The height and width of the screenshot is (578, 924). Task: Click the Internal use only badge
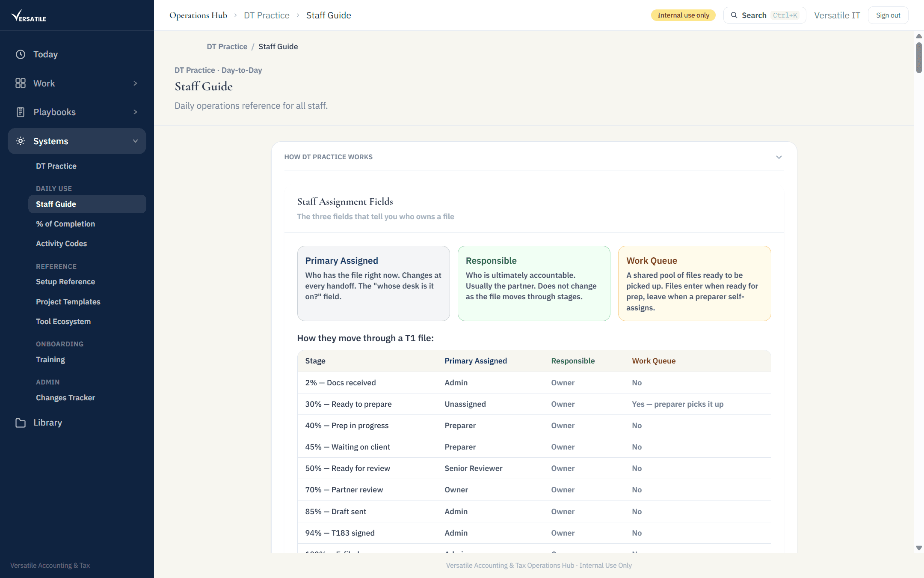683,15
